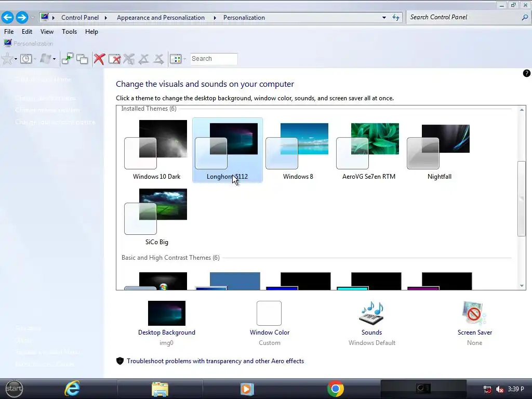The image size is (532, 399).
Task: Open Windows Explorer from the taskbar
Action: point(160,389)
